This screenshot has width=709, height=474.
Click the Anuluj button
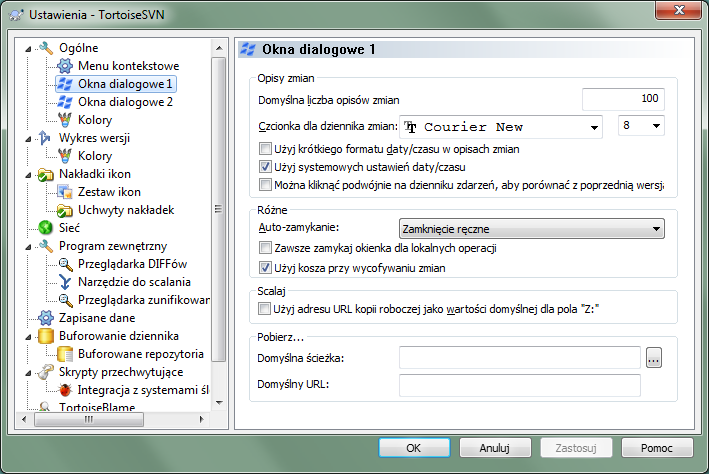495,448
